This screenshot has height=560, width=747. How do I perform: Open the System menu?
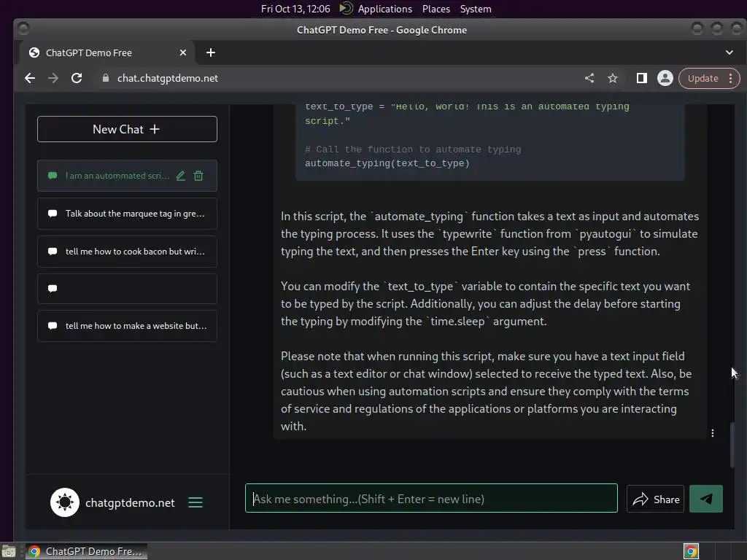[476, 9]
